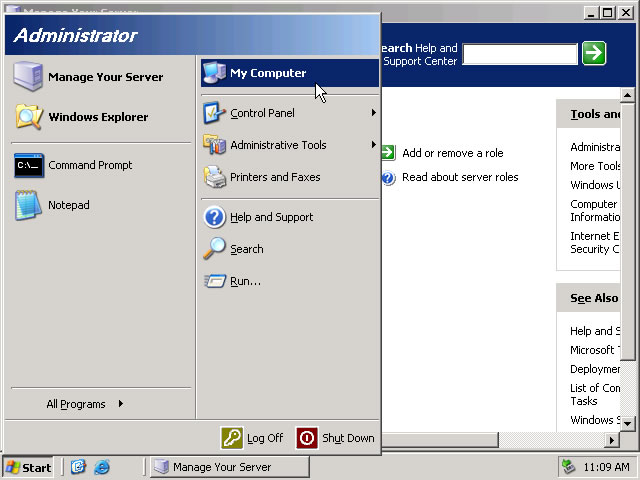This screenshot has width=640, height=480.
Task: Click the Administrative Tools icon
Action: coord(214,145)
